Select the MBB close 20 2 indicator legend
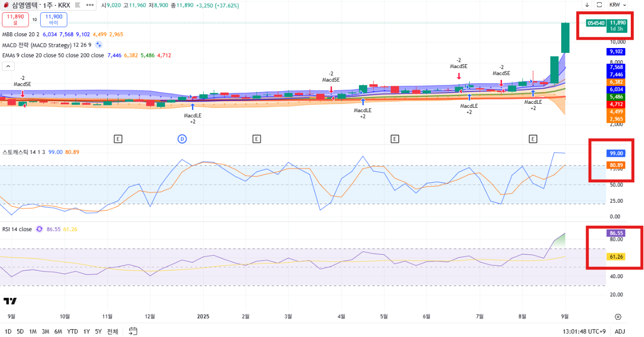 click(22, 34)
